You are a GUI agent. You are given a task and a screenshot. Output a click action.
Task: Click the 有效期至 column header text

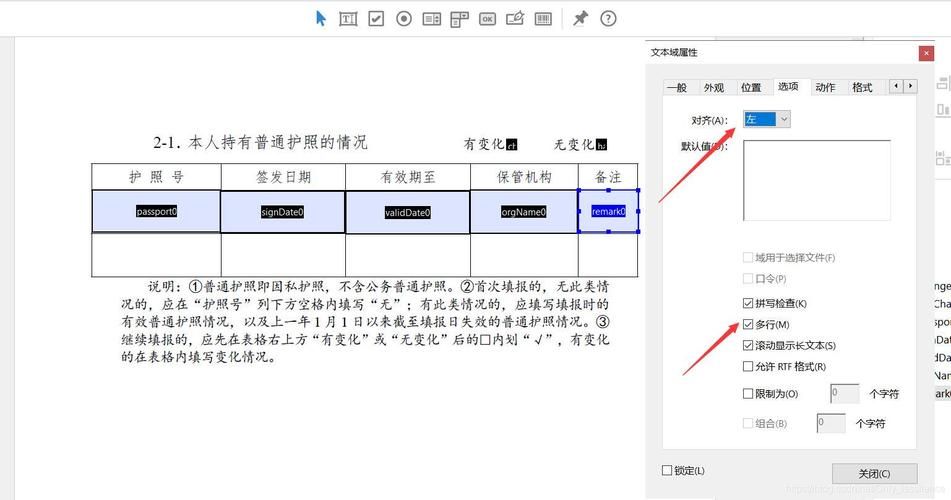pos(408,177)
